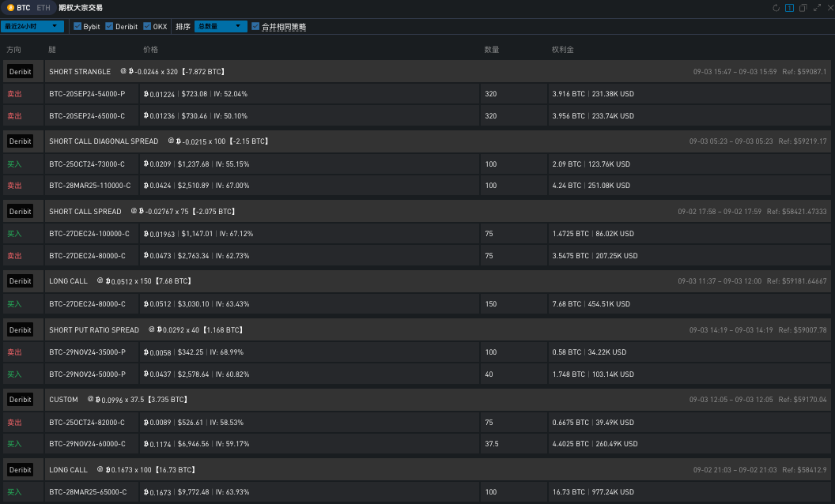Open the 最近24小时 time range dropdown
This screenshot has width=835, height=504.
pos(32,26)
